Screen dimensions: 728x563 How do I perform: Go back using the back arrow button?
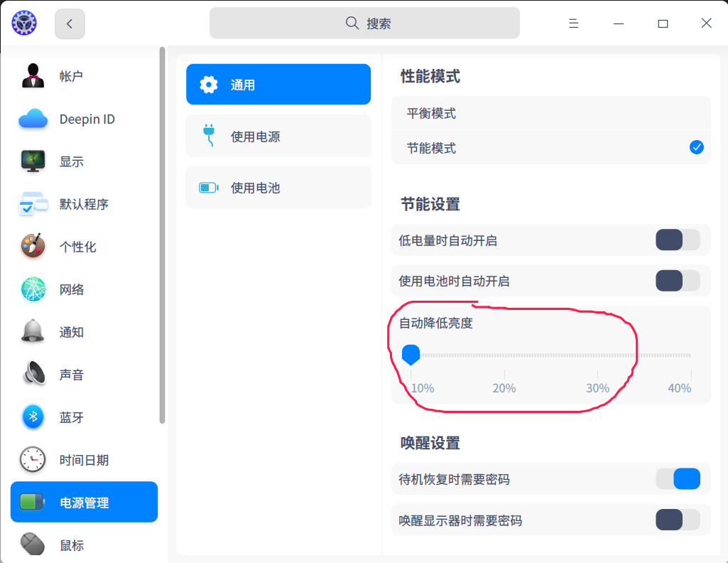[x=70, y=23]
